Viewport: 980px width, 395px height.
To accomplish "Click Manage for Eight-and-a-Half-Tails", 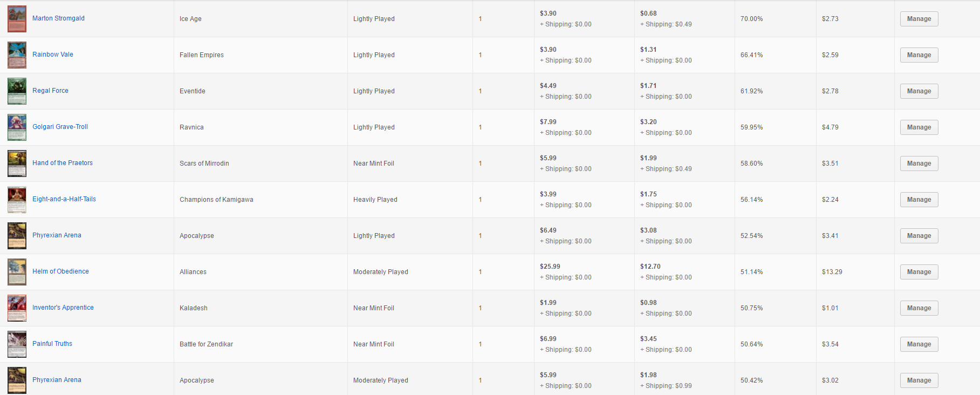I will (919, 200).
